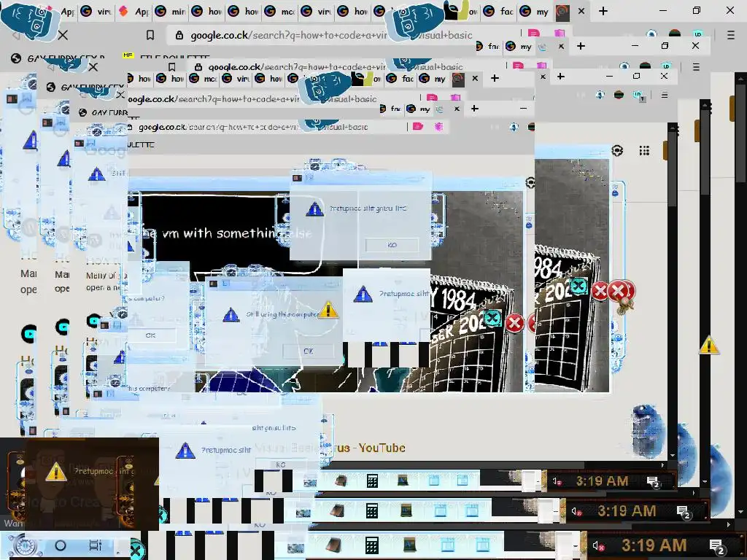This screenshot has width=747, height=560.
Task: Click the pink extension icon in the fourth window's toolbar
Action: pos(418,126)
